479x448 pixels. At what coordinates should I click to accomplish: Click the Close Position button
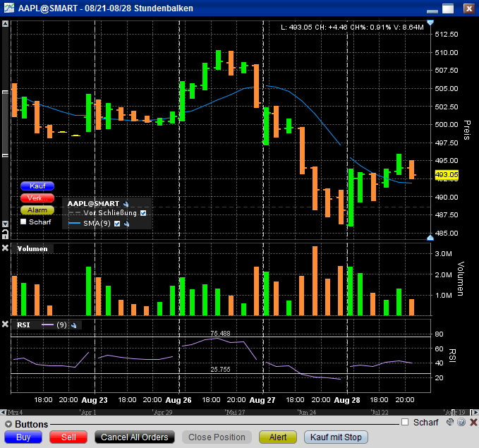click(x=217, y=437)
